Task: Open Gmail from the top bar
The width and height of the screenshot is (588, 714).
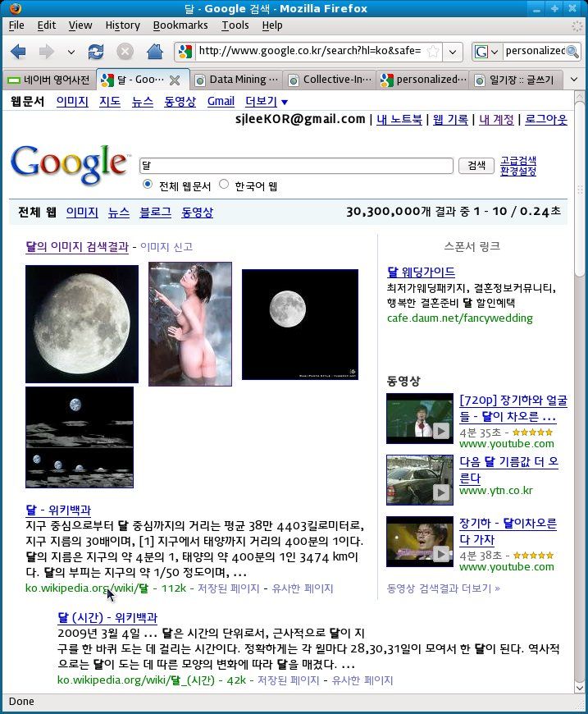Action: click(x=221, y=102)
